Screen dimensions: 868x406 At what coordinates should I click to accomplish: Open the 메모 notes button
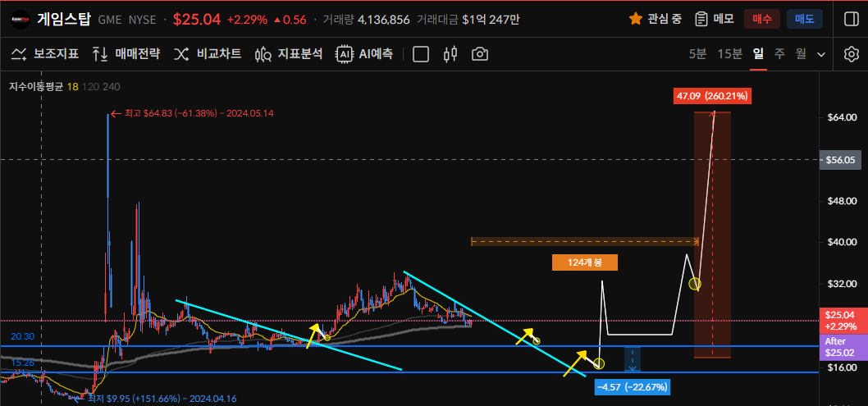tap(715, 20)
